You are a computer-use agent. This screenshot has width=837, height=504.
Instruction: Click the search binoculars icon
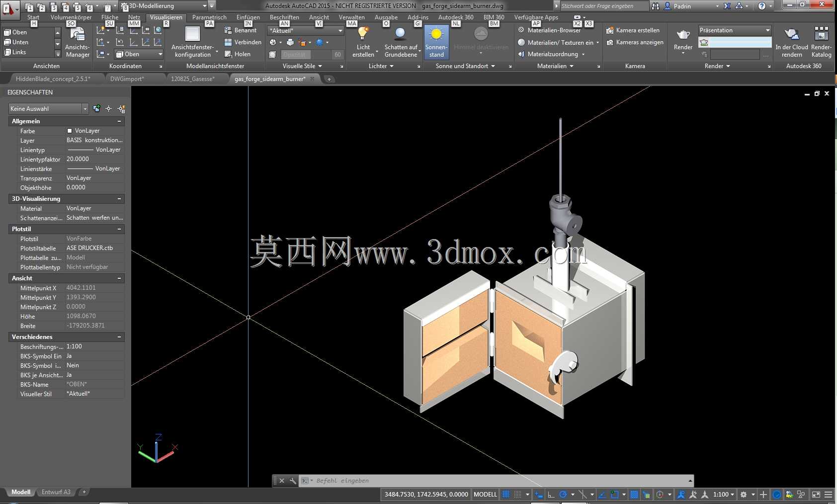tap(656, 6)
